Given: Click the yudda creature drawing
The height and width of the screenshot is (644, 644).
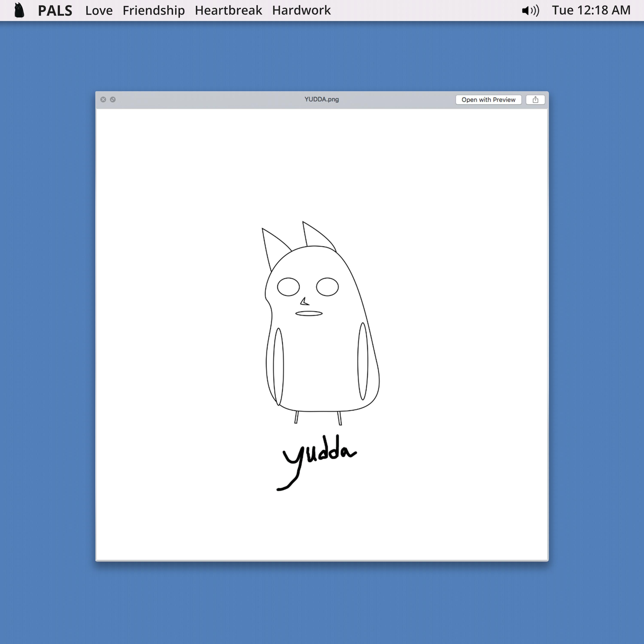Looking at the screenshot, I should coord(320,323).
